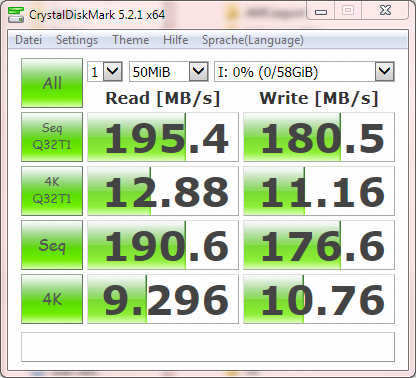
Task: Run the 4K Q32T1 test
Action: (52, 191)
